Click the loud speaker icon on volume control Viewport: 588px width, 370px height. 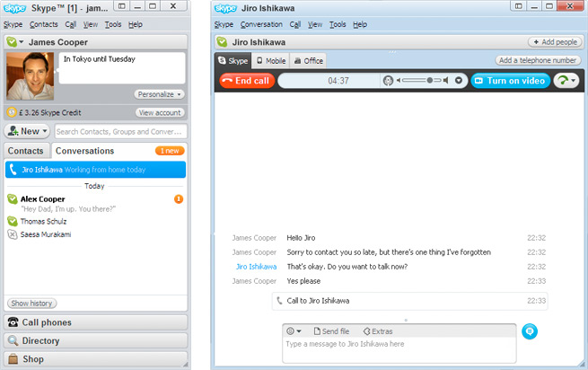445,80
